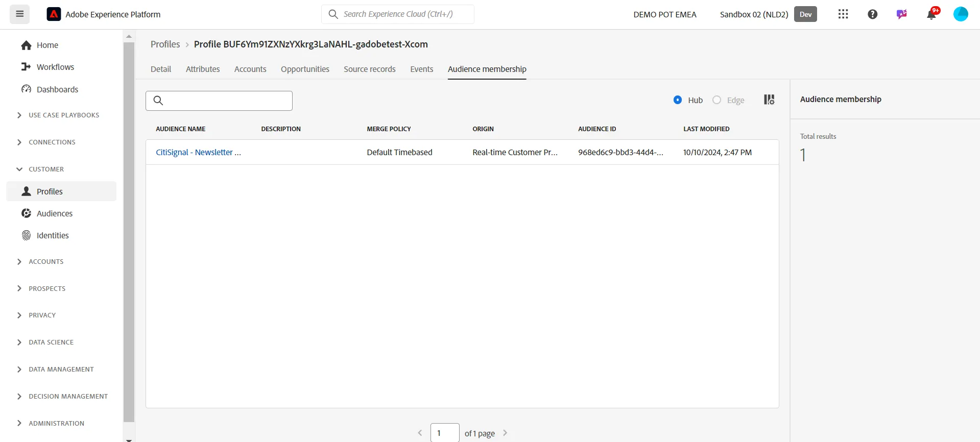Click Profiles breadcrumb link
Screen dimensions: 980x442
[x=165, y=44]
